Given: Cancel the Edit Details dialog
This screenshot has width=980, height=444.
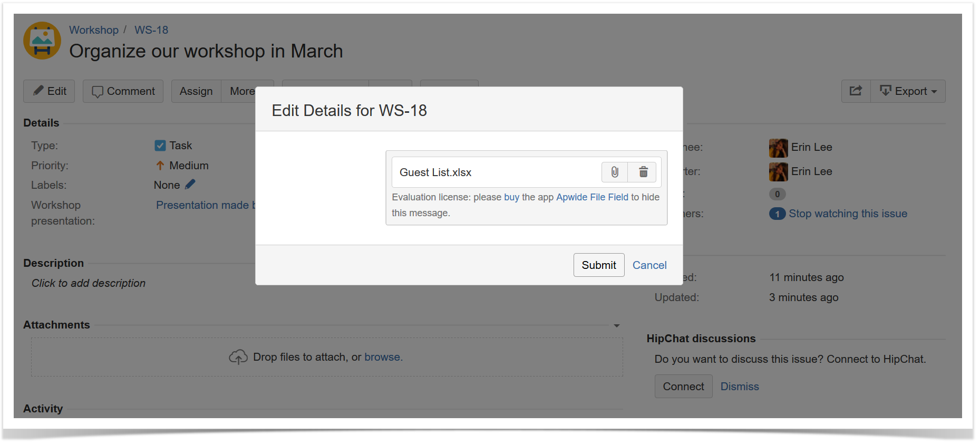Looking at the screenshot, I should (x=649, y=265).
